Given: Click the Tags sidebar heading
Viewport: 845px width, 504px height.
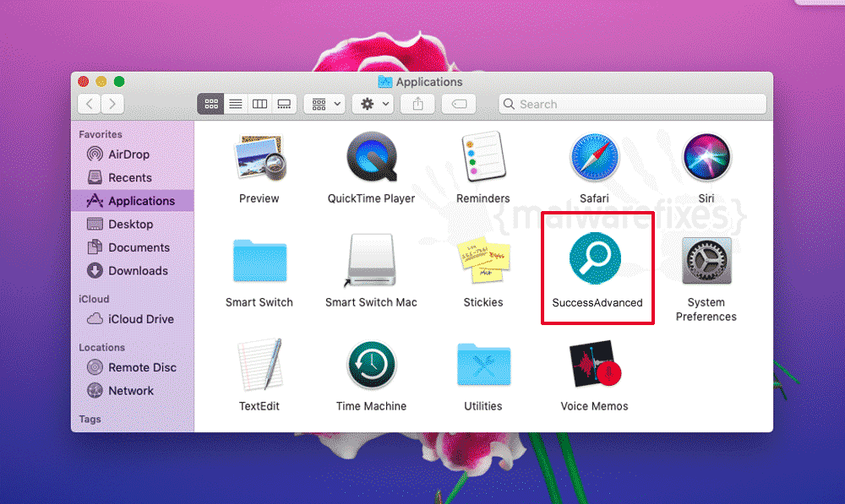Looking at the screenshot, I should point(90,420).
